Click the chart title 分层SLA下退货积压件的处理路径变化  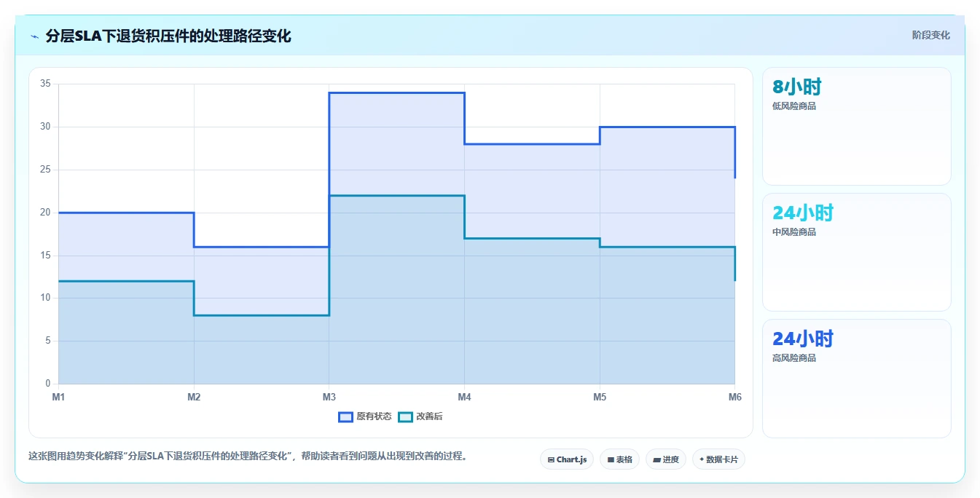(x=168, y=36)
